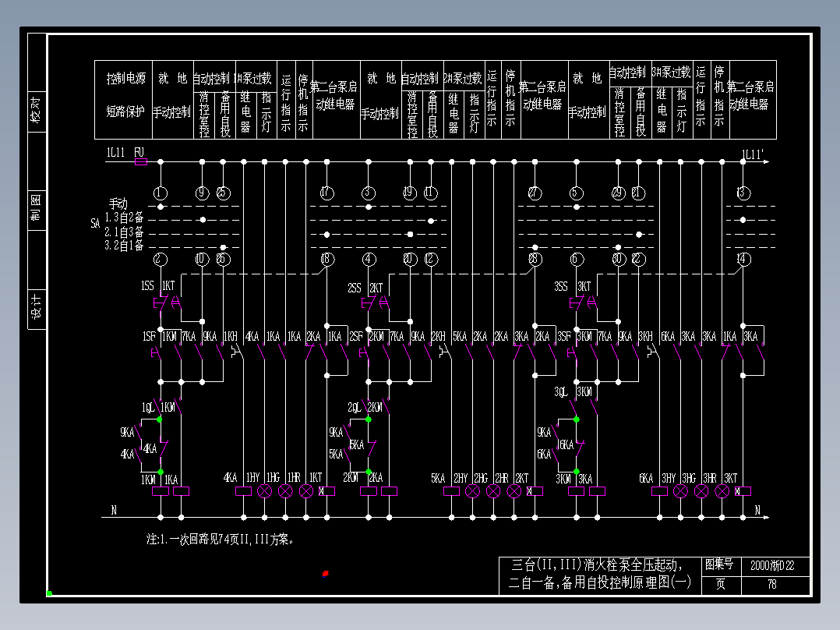Select the 2QL contact label
The width and height of the screenshot is (840, 630).
click(x=354, y=408)
